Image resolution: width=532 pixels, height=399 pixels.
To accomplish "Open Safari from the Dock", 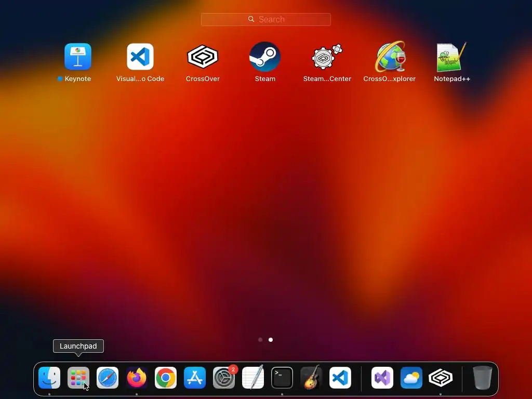I will point(108,378).
